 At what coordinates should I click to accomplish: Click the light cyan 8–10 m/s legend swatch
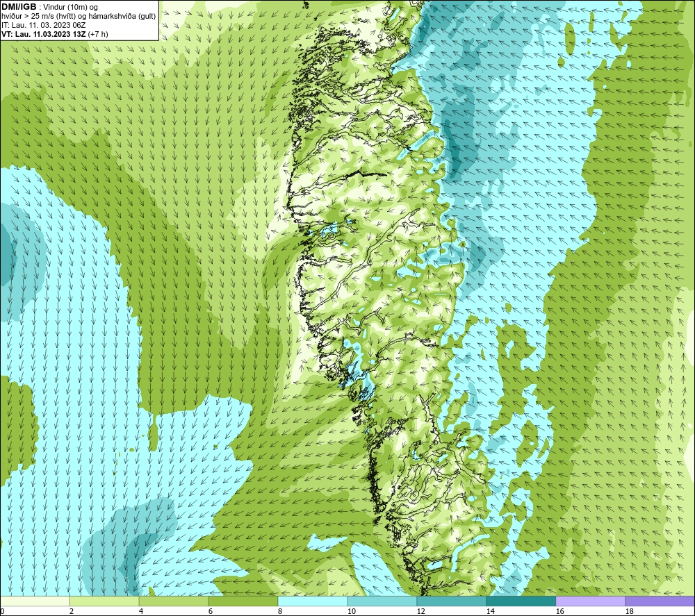click(x=313, y=601)
